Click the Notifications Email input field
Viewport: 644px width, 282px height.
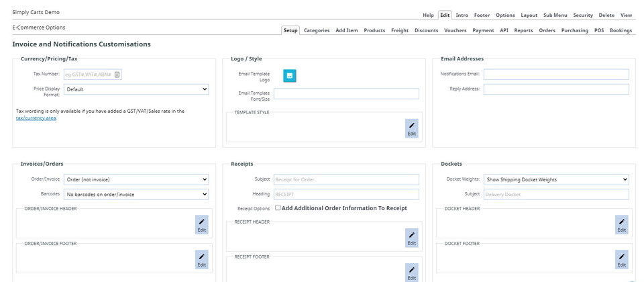556,75
